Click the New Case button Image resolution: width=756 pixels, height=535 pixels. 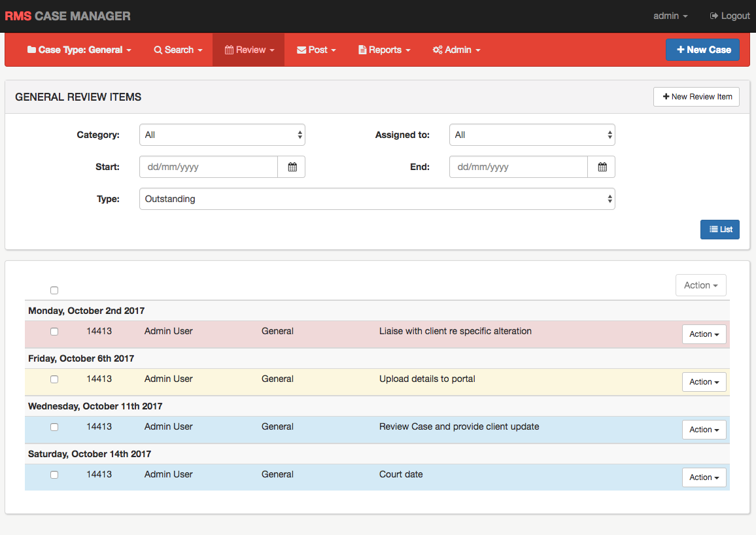click(702, 50)
